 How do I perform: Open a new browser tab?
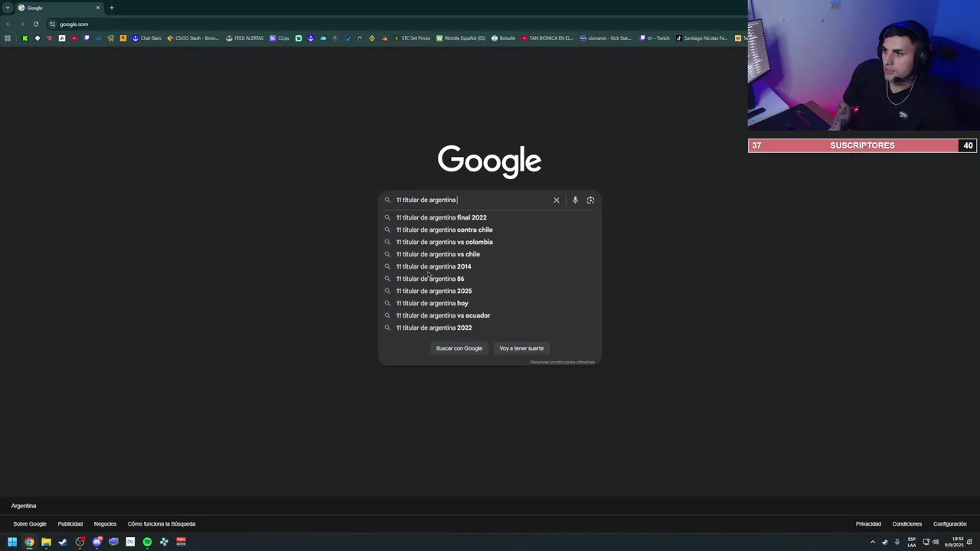(112, 8)
